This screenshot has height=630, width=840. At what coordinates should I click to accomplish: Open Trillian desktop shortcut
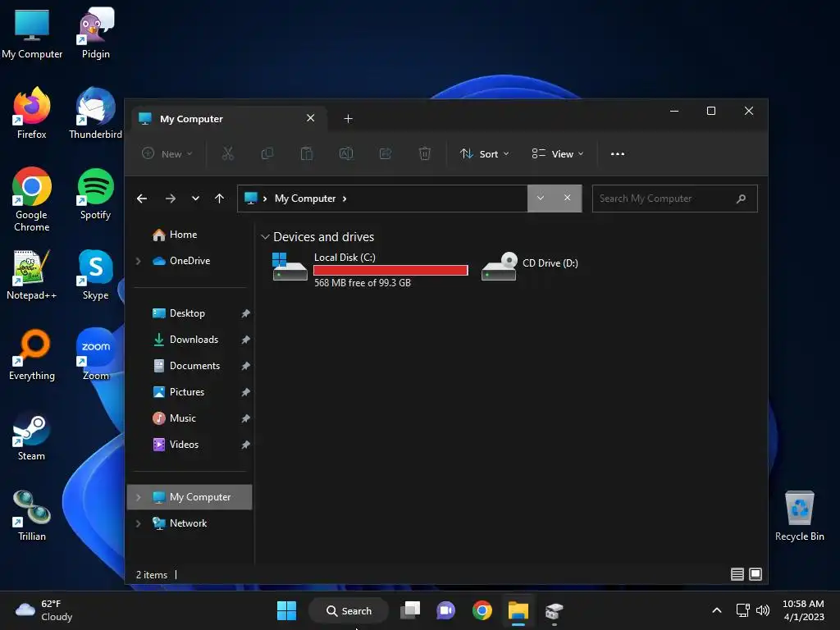[32, 515]
